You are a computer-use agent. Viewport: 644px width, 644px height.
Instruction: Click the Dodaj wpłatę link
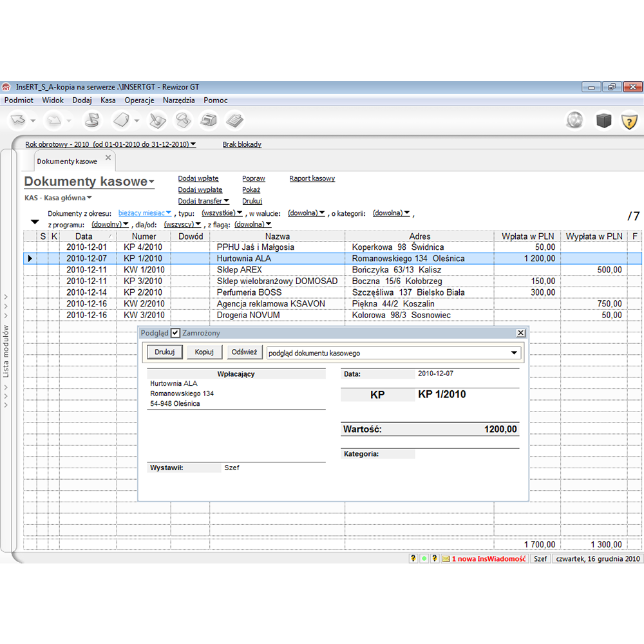(x=198, y=178)
